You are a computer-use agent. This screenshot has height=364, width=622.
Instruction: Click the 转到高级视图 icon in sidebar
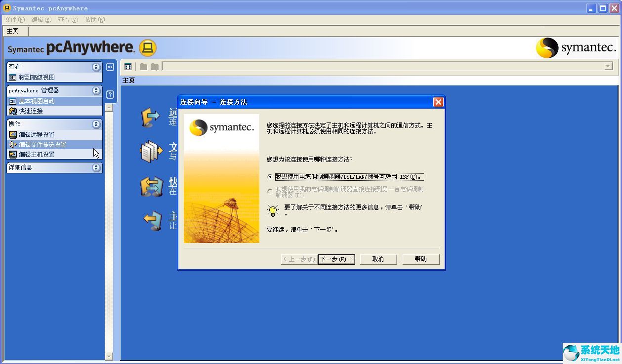[x=13, y=78]
